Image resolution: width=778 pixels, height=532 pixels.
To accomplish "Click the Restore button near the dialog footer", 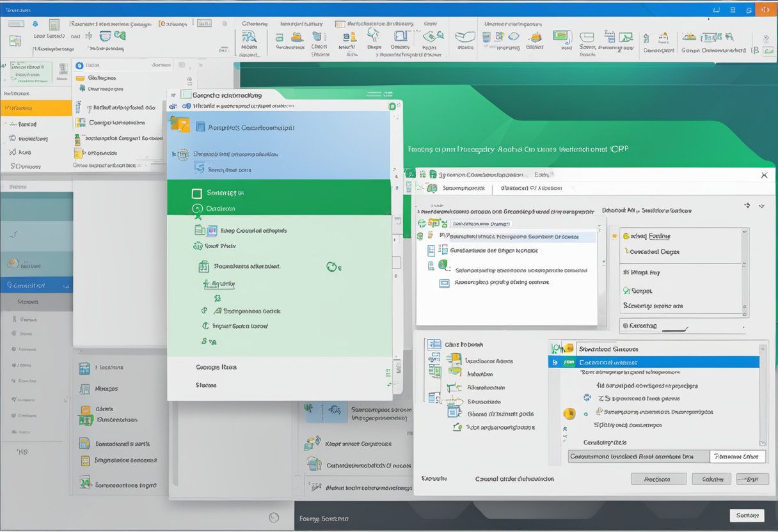I will (x=658, y=478).
